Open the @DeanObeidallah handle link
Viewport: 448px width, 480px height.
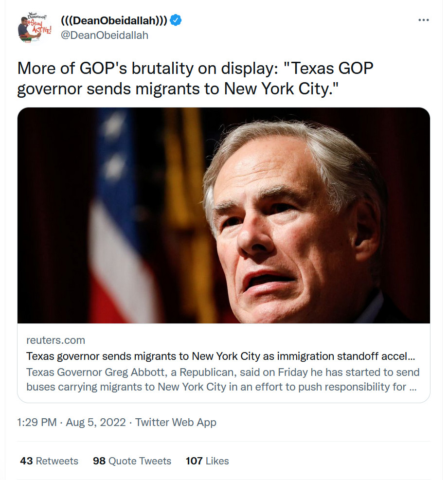pyautogui.click(x=104, y=35)
